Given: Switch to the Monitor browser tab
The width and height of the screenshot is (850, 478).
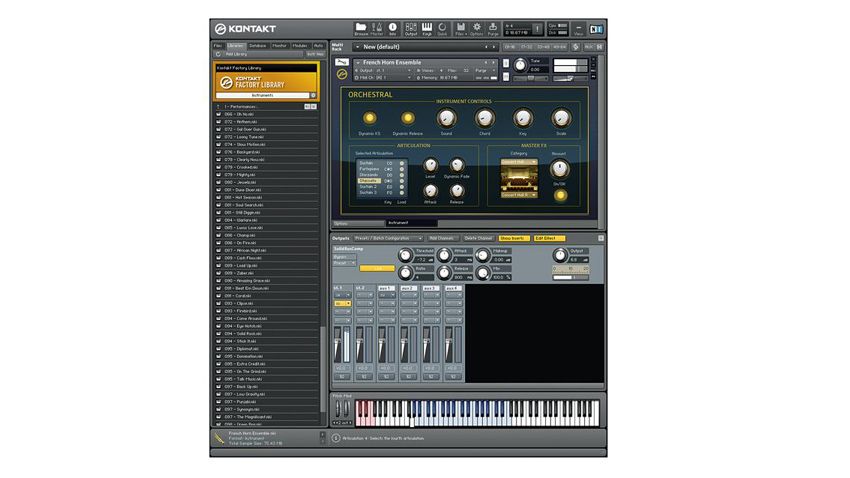Looking at the screenshot, I should tap(279, 46).
